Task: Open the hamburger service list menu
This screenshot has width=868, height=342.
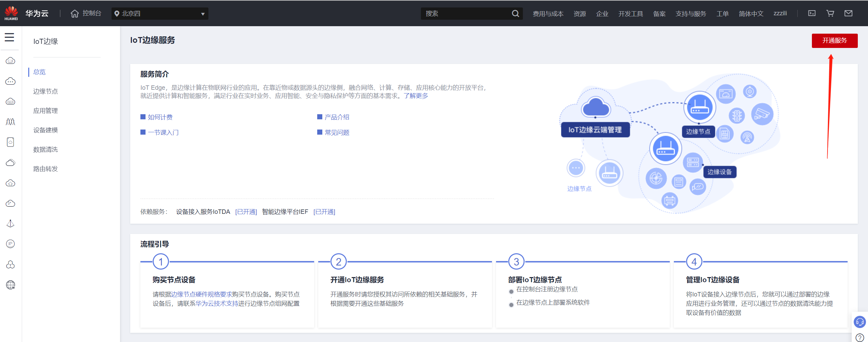Action: [x=10, y=37]
